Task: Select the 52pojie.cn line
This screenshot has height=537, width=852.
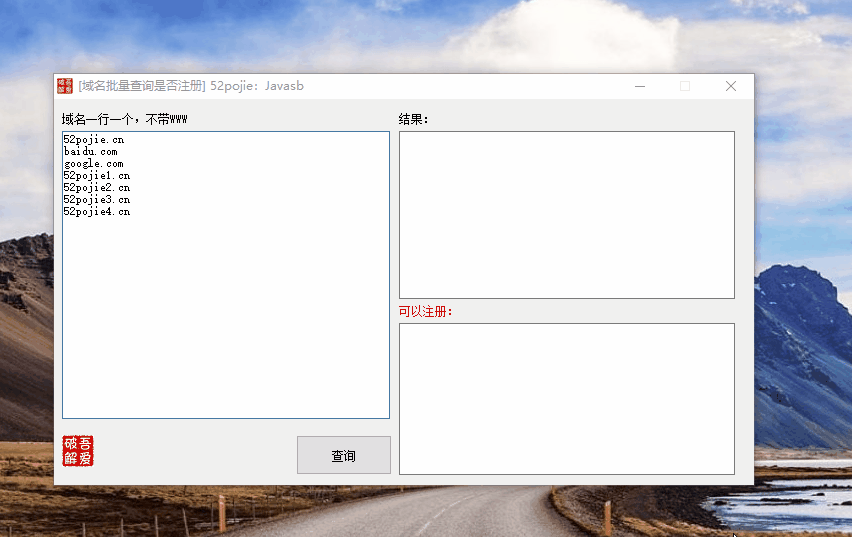Action: pos(93,140)
